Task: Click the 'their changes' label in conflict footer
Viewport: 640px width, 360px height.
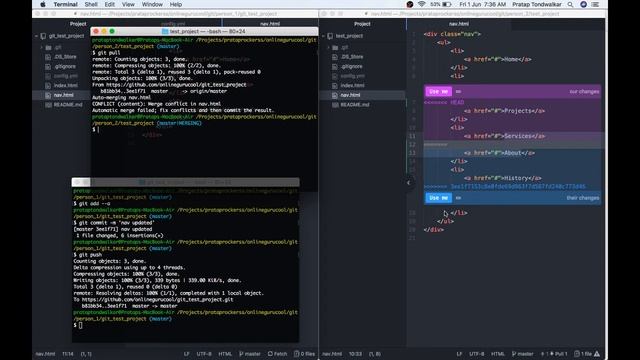Action: tap(582, 198)
